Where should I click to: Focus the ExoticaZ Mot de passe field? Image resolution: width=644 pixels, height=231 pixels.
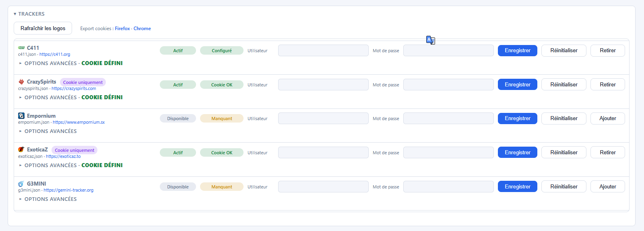click(x=448, y=152)
